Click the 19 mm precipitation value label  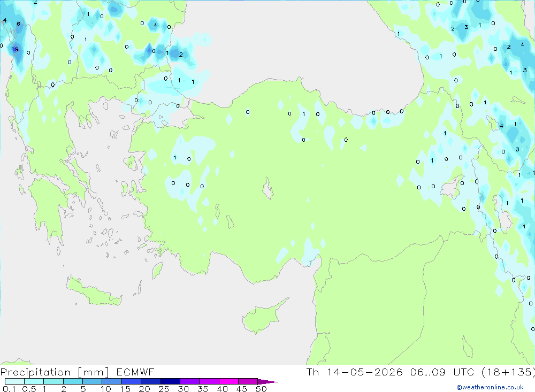tap(14, 50)
